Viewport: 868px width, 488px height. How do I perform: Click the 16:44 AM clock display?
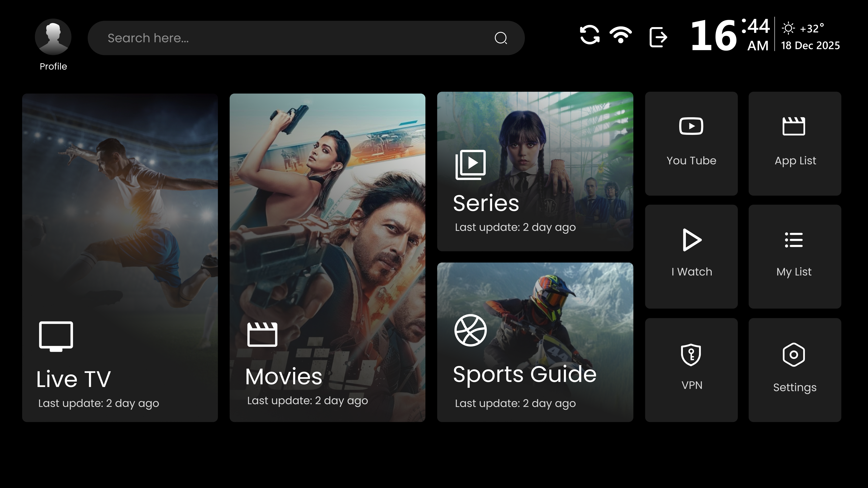pos(730,35)
